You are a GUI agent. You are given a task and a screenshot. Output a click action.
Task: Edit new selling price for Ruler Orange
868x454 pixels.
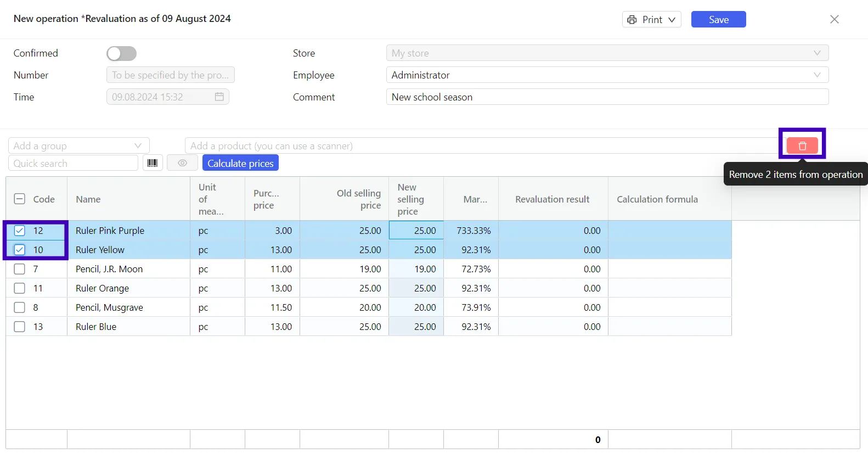pyautogui.click(x=416, y=288)
